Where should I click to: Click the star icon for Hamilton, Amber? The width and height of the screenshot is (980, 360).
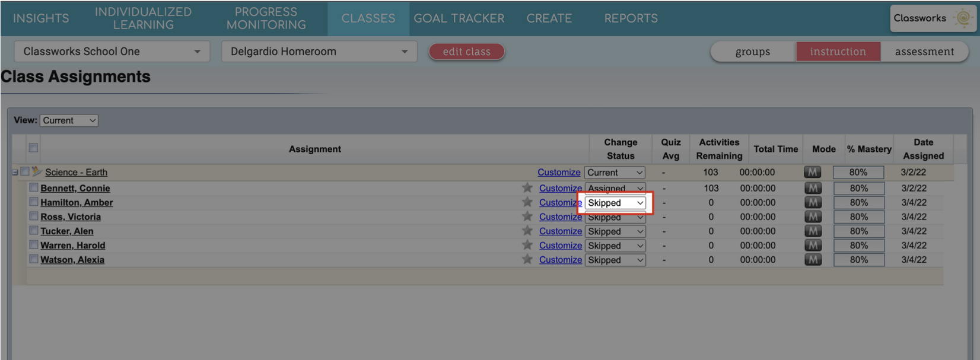click(527, 202)
